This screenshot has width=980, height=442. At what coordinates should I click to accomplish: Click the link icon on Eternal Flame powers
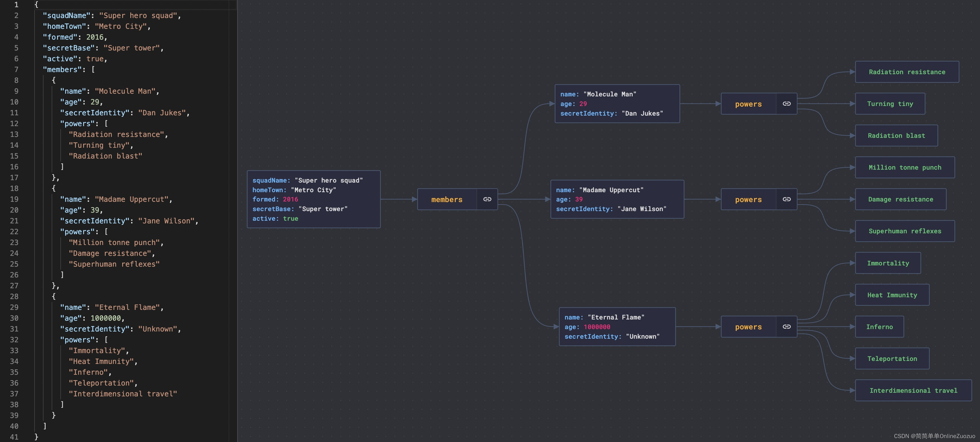[x=787, y=326]
